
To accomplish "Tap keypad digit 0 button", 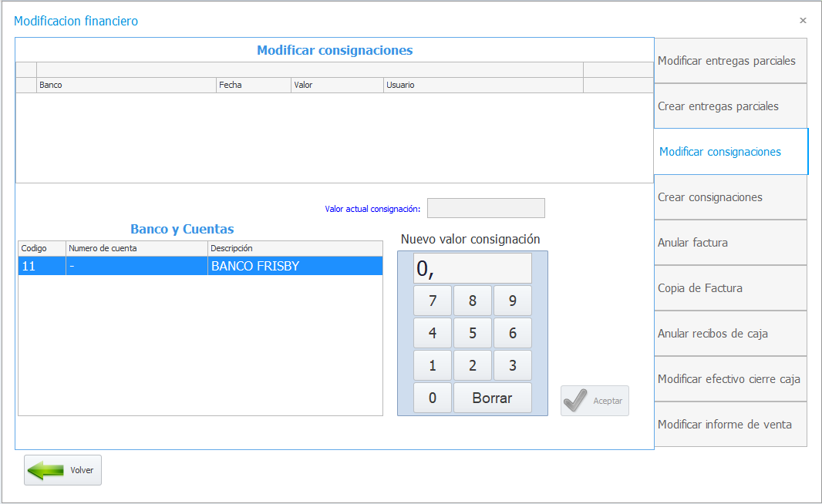I will 433,398.
